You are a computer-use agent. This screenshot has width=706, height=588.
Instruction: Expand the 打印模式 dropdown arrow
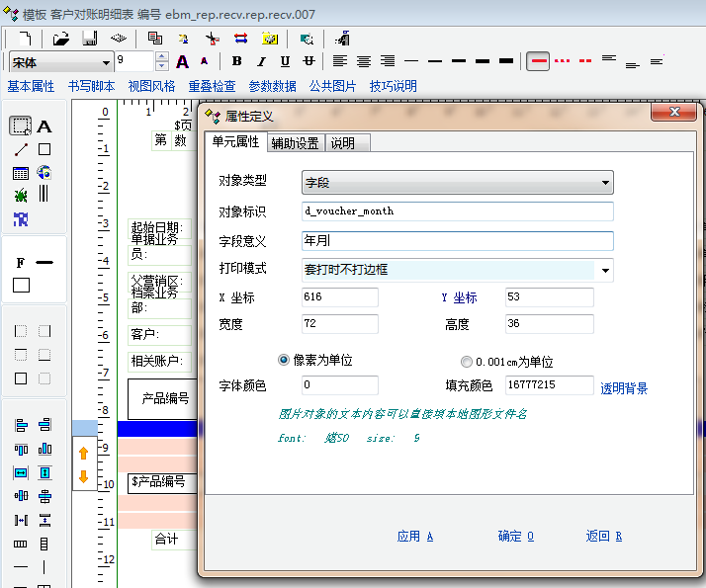click(605, 270)
